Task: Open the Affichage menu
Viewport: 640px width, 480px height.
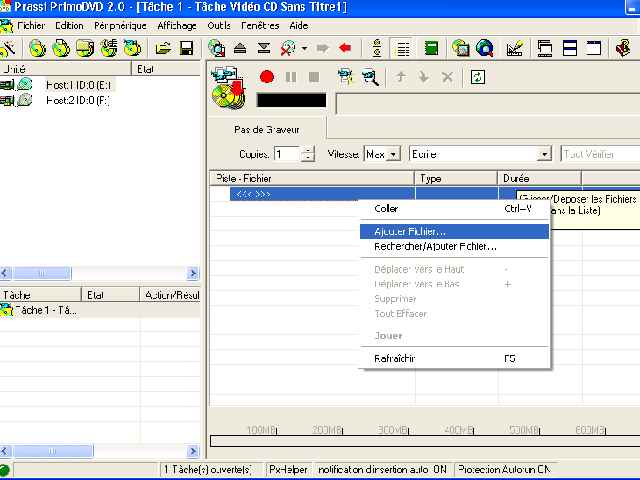Action: pos(177,25)
